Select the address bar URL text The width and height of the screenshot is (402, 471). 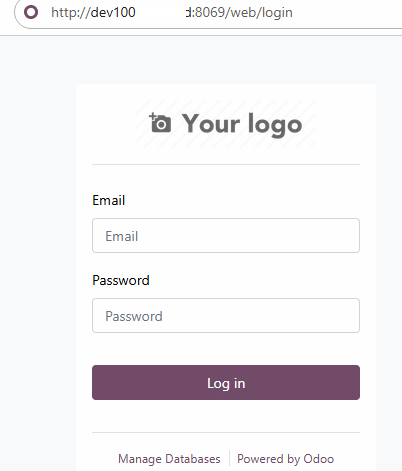click(172, 13)
